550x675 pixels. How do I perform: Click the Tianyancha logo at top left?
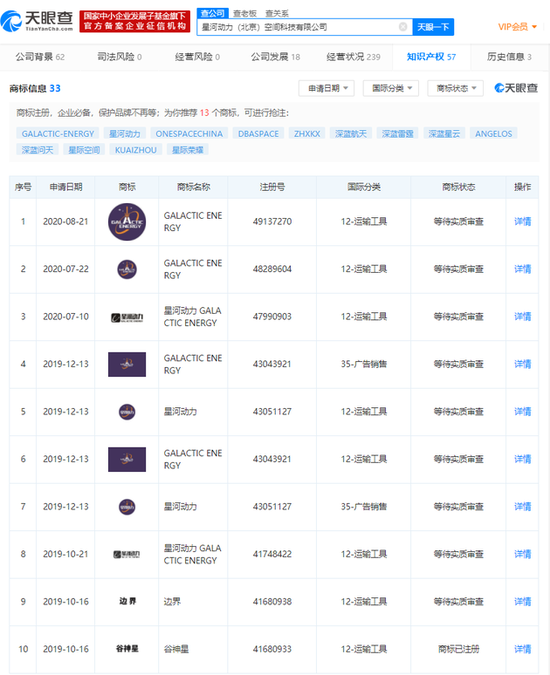coord(37,21)
